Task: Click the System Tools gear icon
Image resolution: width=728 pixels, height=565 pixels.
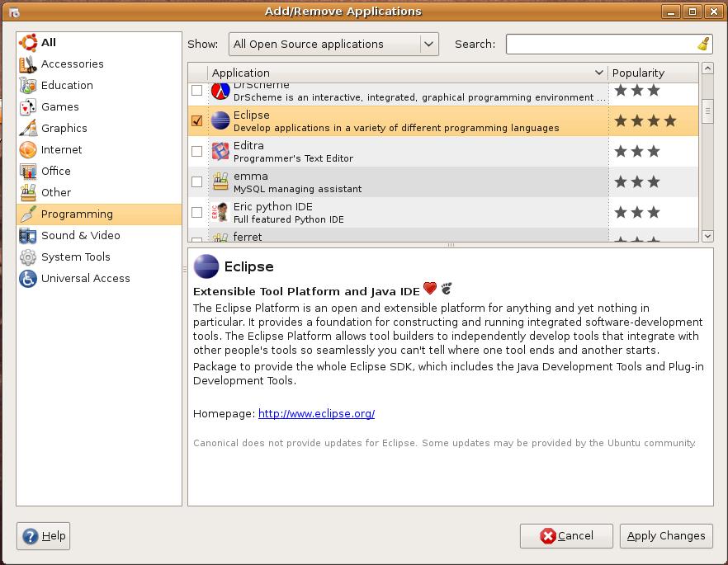Action: (28, 257)
